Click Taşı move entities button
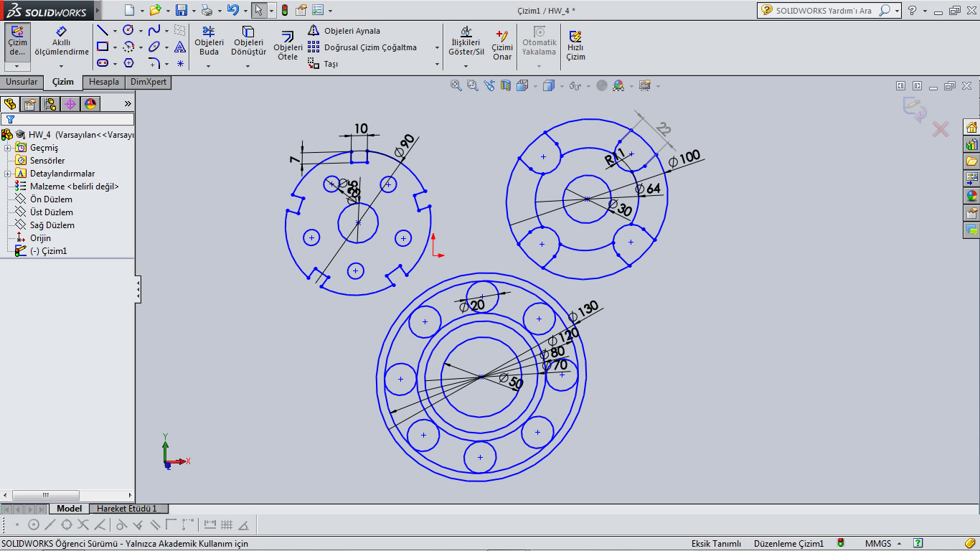 pyautogui.click(x=324, y=64)
